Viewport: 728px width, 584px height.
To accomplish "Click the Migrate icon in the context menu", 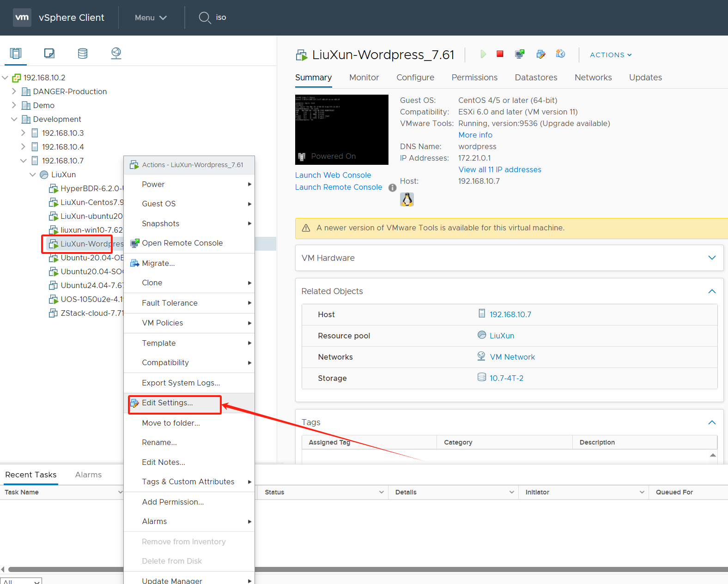I will [x=135, y=263].
